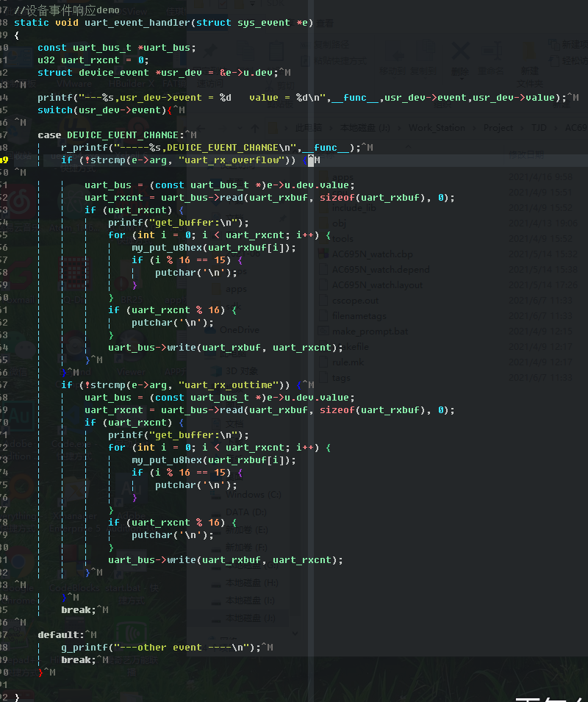Select AC695N_watch.depend in the Explorer file list
Viewport: 588px width, 702px height.
click(x=381, y=270)
